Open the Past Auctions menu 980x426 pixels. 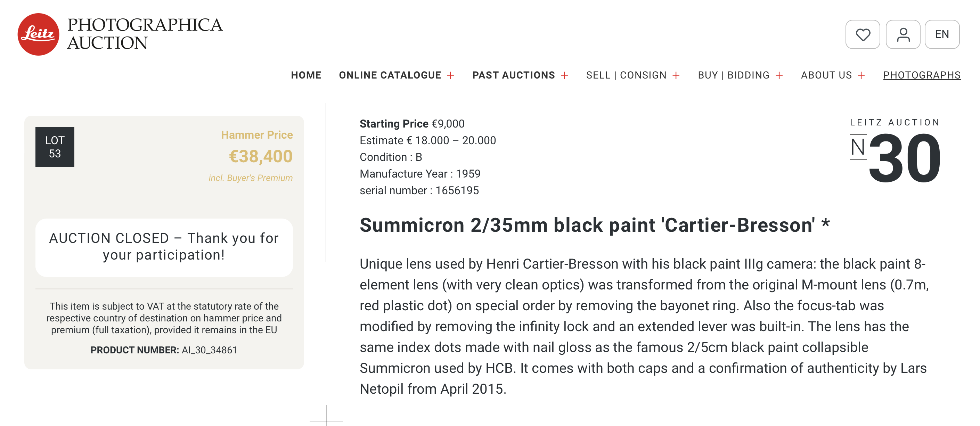(x=514, y=75)
